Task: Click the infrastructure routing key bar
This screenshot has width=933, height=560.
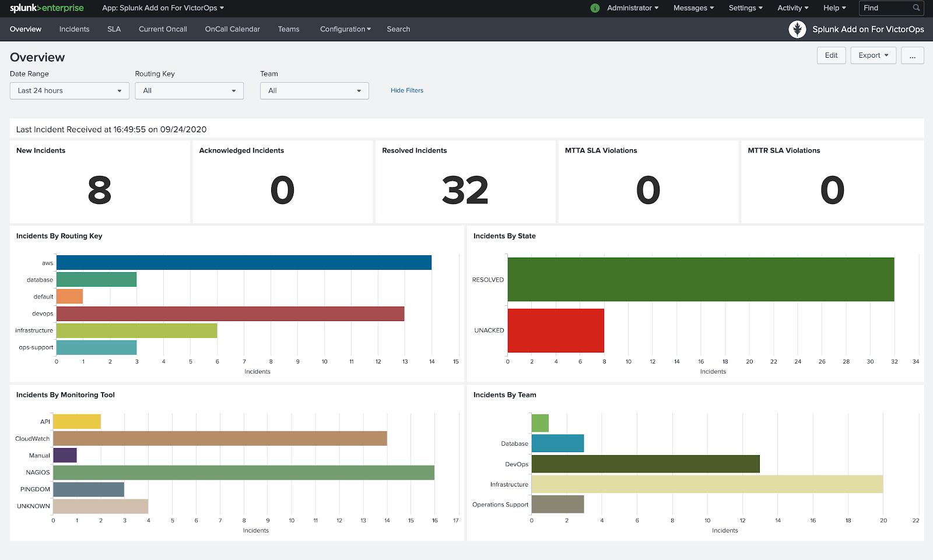Action: [x=136, y=330]
